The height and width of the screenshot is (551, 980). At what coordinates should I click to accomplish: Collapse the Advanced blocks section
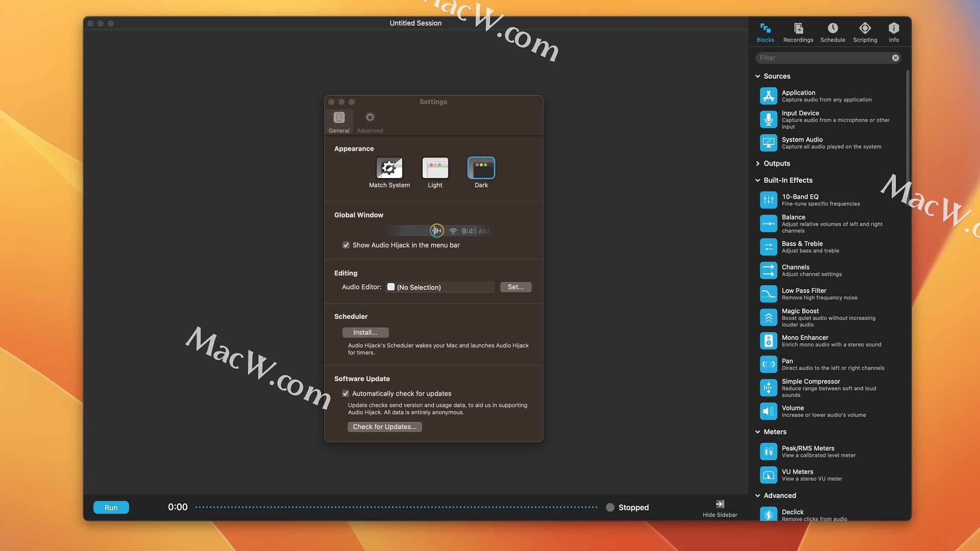[x=757, y=496]
